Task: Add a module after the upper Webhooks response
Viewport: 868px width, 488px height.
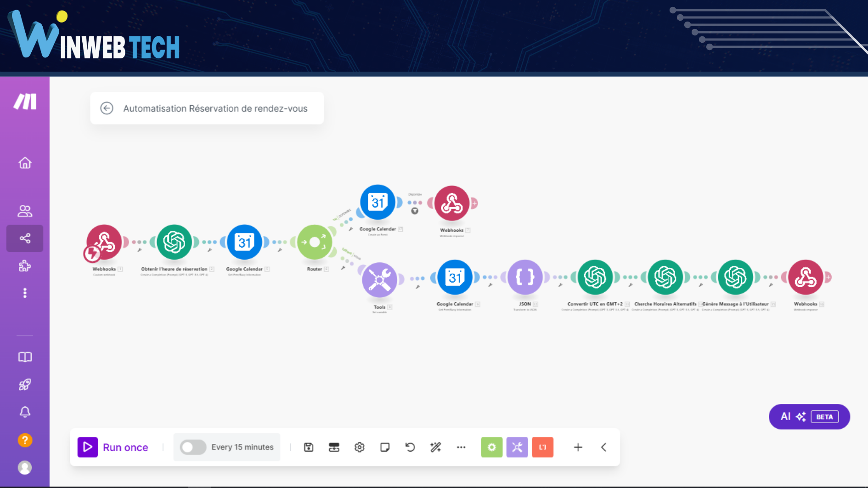Action: (x=474, y=203)
